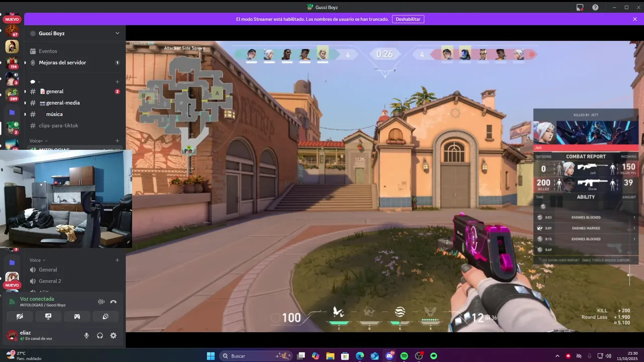Expand the Gucci Boyz server menu
The width and height of the screenshot is (644, 362).
click(x=117, y=33)
